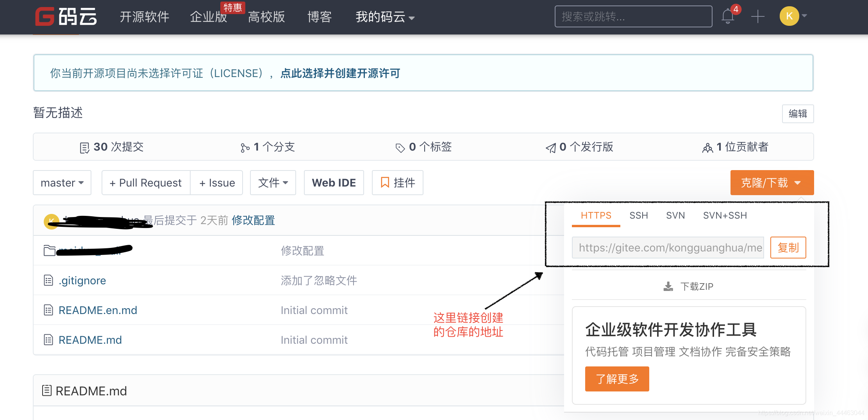This screenshot has height=420, width=868.
Task: Click the plus create-new icon
Action: click(x=757, y=16)
